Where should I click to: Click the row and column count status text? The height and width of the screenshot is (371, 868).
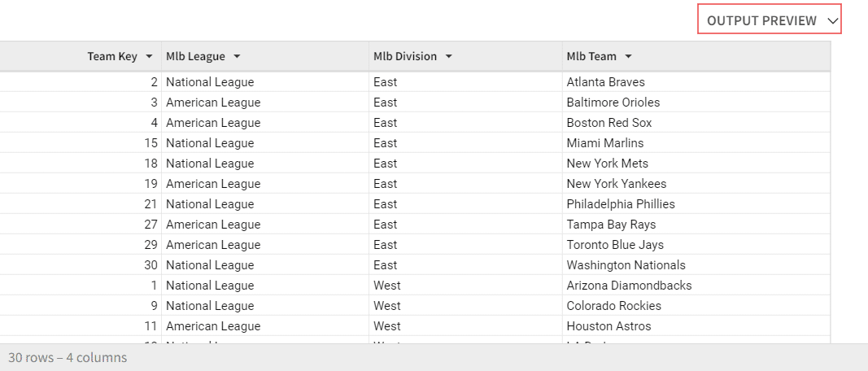coord(68,357)
